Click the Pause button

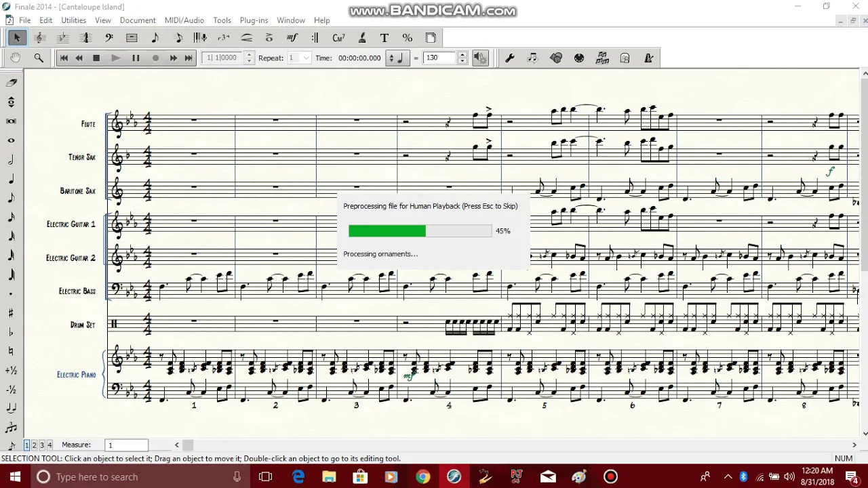[136, 58]
